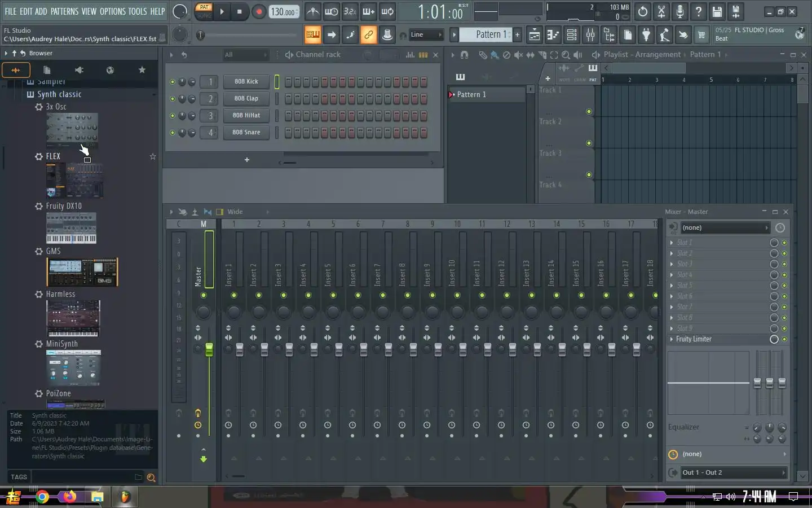Image resolution: width=812 pixels, height=508 pixels.
Task: Open the Mixer icon in toolbar
Action: [x=590, y=35]
